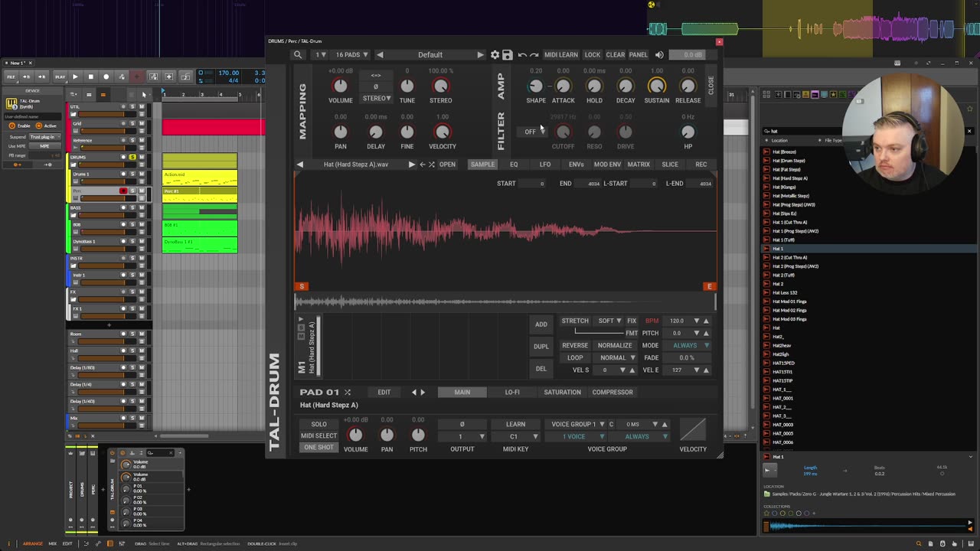Toggle STRETCH for the sample
The width and height of the screenshot is (980, 551).
click(575, 321)
